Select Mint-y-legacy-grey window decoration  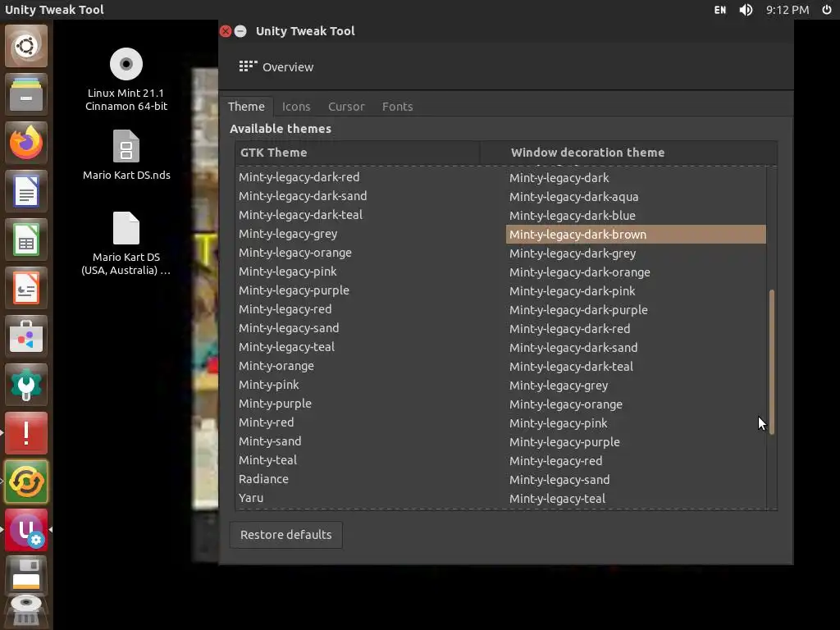pos(636,386)
